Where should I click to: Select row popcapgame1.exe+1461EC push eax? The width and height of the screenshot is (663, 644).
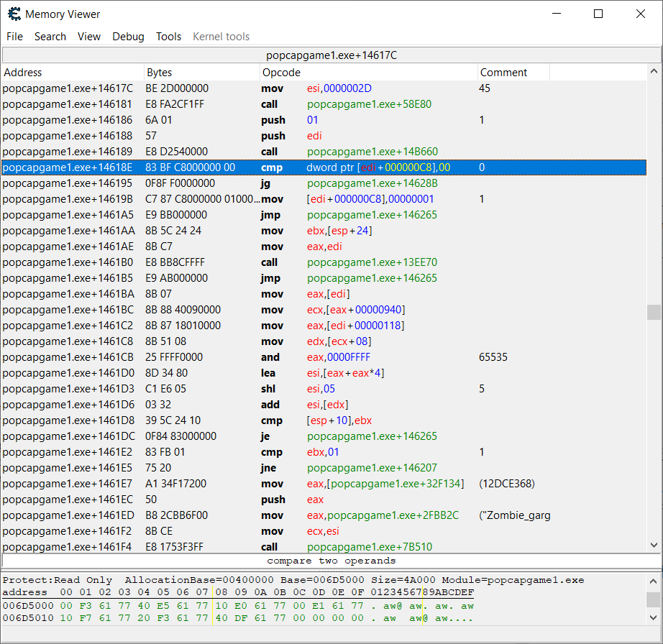pyautogui.click(x=324, y=500)
